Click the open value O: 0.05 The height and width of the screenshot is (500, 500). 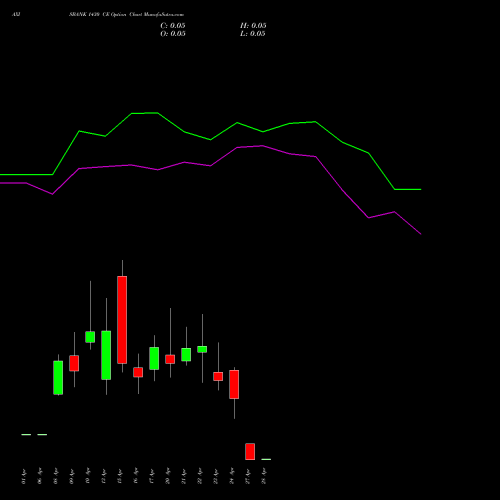pos(173,34)
